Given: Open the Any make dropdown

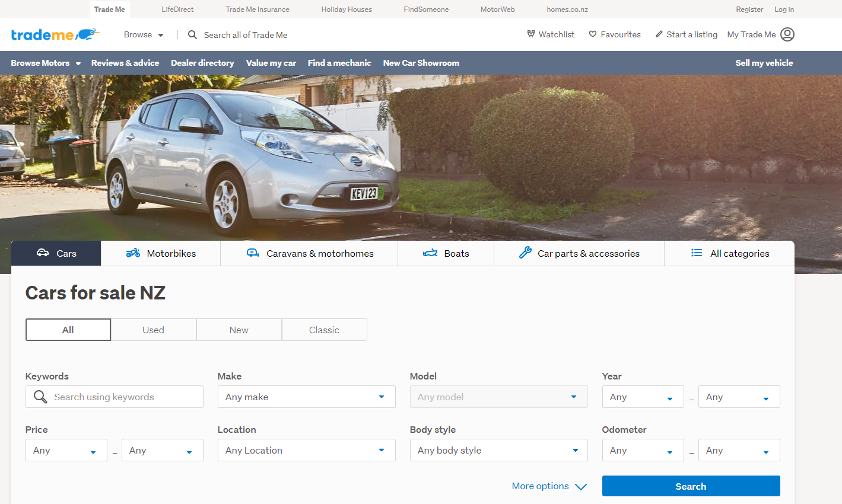Looking at the screenshot, I should [306, 397].
